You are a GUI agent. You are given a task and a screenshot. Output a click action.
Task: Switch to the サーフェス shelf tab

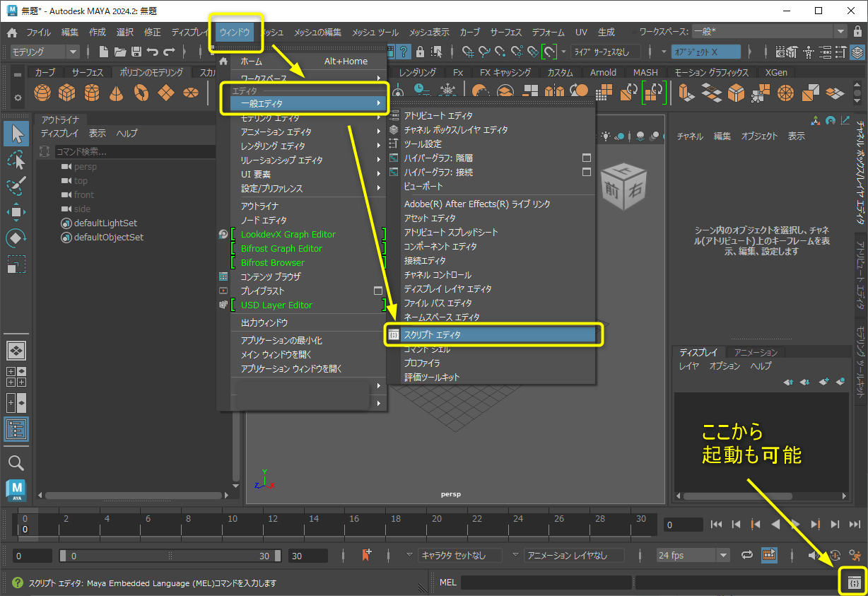coord(88,72)
